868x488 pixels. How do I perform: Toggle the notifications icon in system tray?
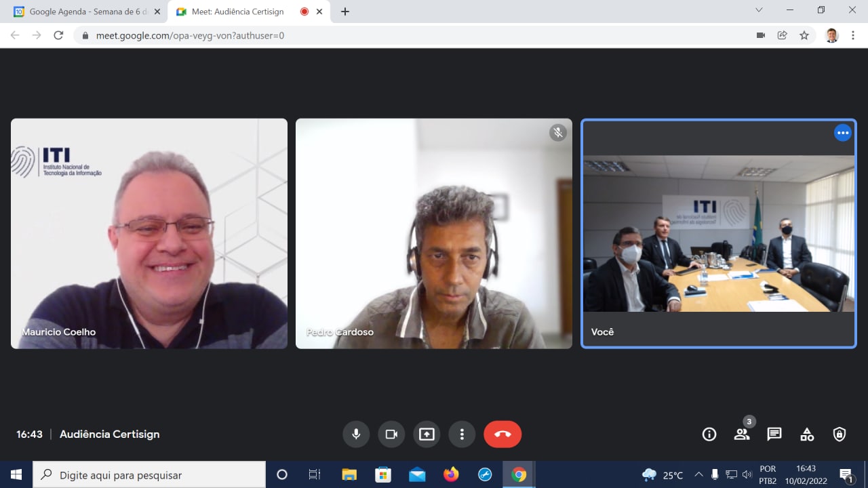846,474
